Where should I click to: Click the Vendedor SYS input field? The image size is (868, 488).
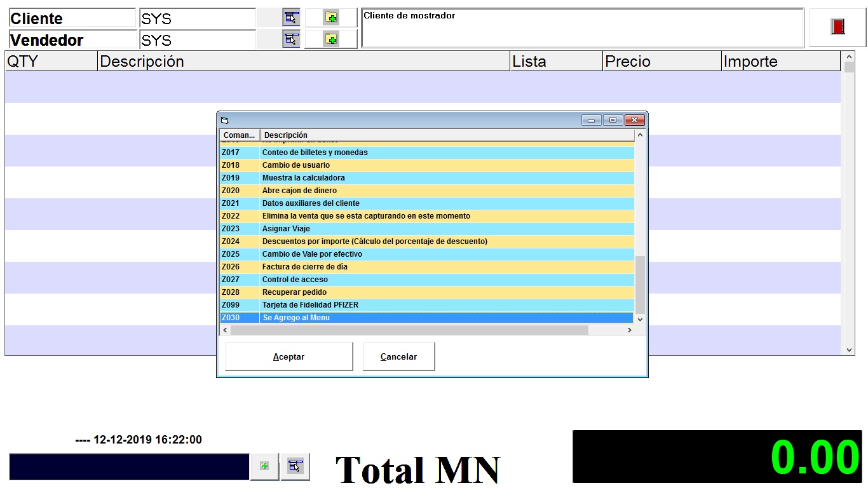(x=197, y=40)
